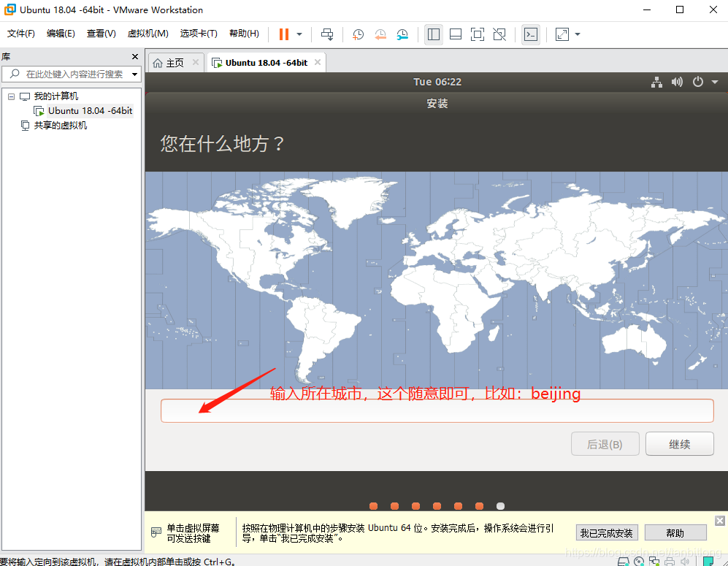Click the volume icon in Ubuntu's top bar
Image resolution: width=728 pixels, height=566 pixels.
676,82
